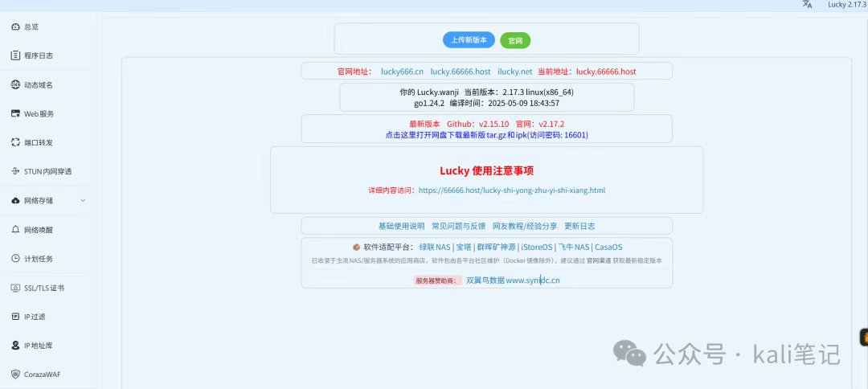
Task: Open the blue lucky.66666.host link
Action: point(461,72)
